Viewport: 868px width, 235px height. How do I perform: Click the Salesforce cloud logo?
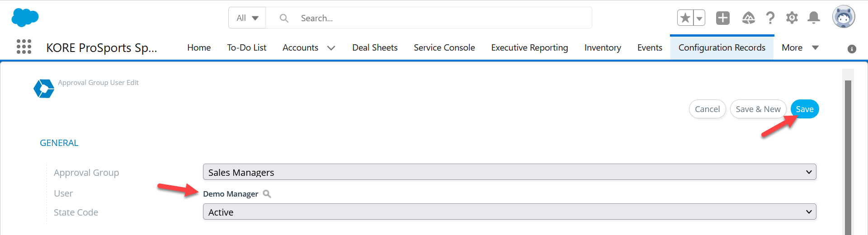[x=25, y=18]
